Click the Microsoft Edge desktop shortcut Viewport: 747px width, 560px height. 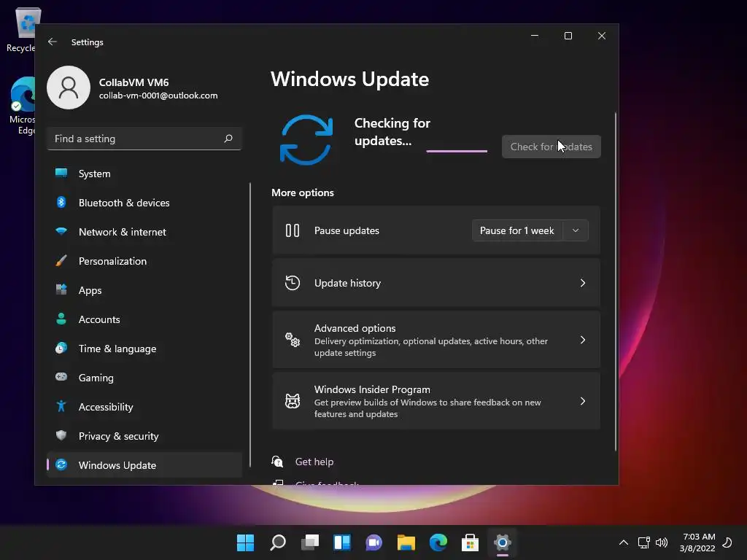[x=22, y=106]
